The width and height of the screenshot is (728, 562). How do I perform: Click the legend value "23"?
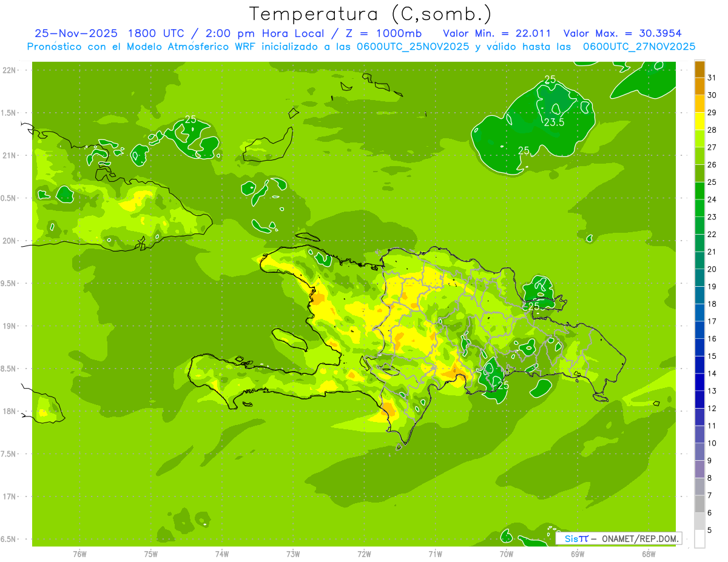[x=712, y=217]
